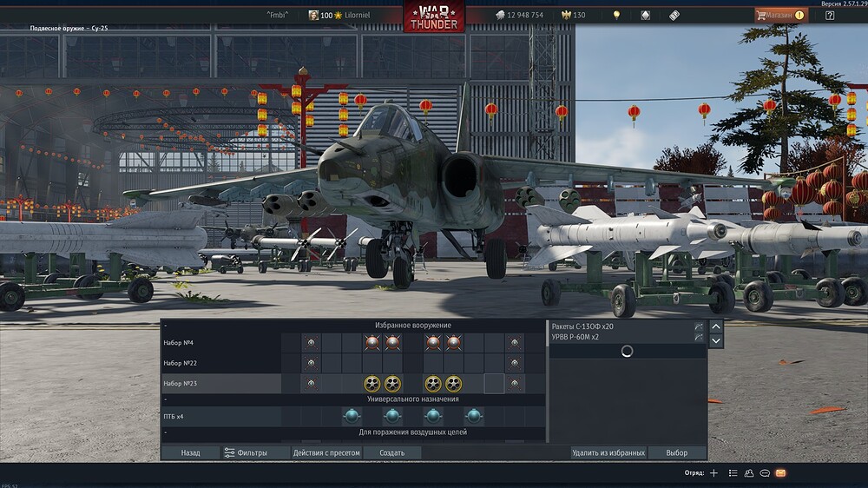Click the ^Fmbi^ squadron tag
Image resolution: width=868 pixels, height=488 pixels.
point(278,16)
